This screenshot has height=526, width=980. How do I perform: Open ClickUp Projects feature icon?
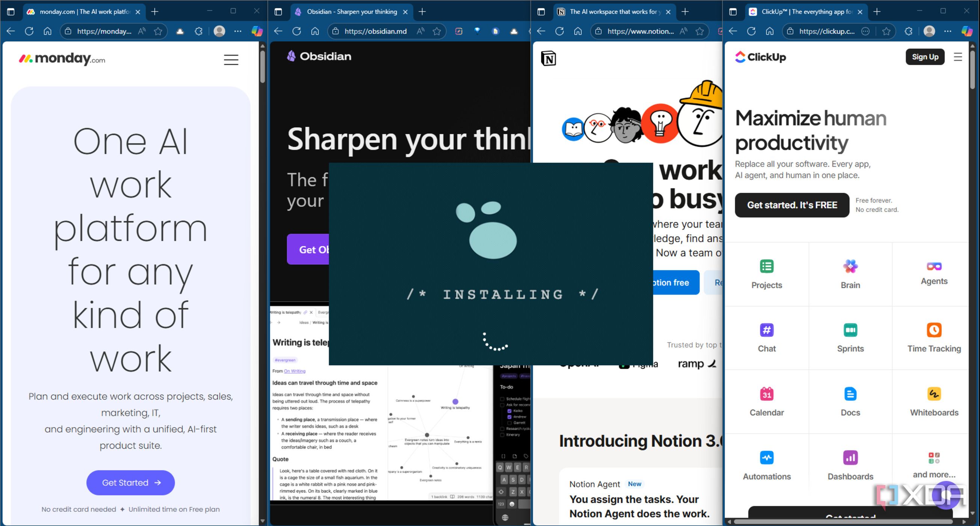pos(766,266)
